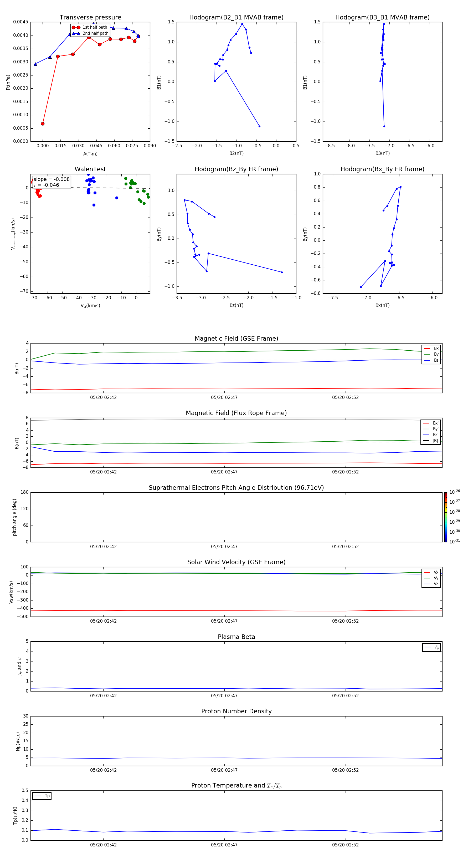Click the '2nd half path' legend entry
This screenshot has width=473, height=868.
[90, 33]
